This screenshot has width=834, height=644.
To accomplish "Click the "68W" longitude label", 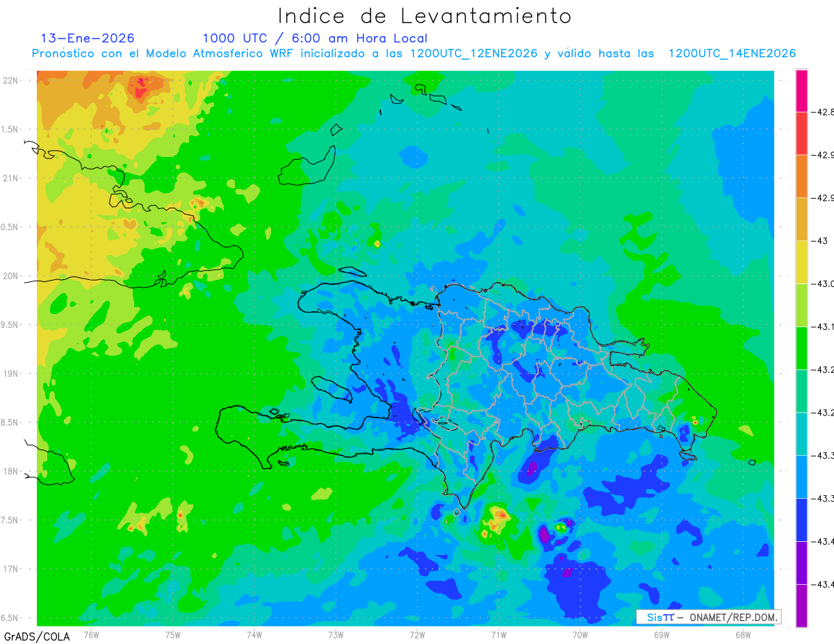I will (742, 634).
